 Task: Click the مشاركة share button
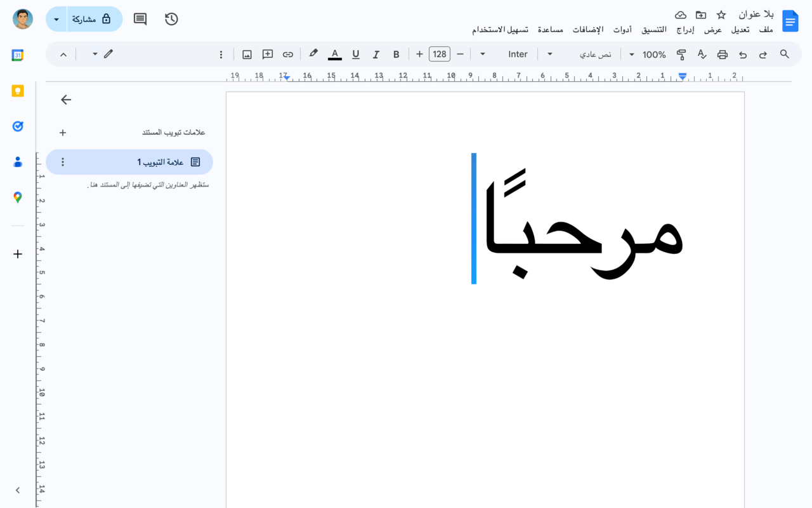coord(88,19)
